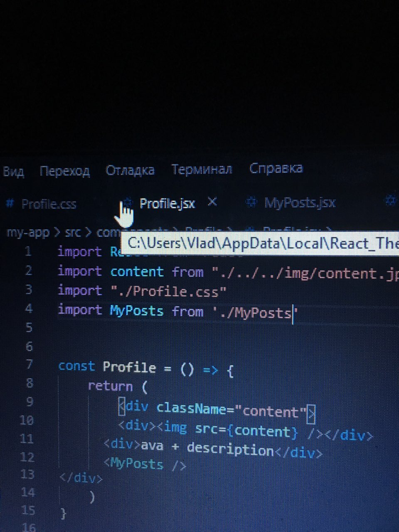Switch to the Profile.css tab
Viewport: 399px width, 532px height.
pos(49,204)
